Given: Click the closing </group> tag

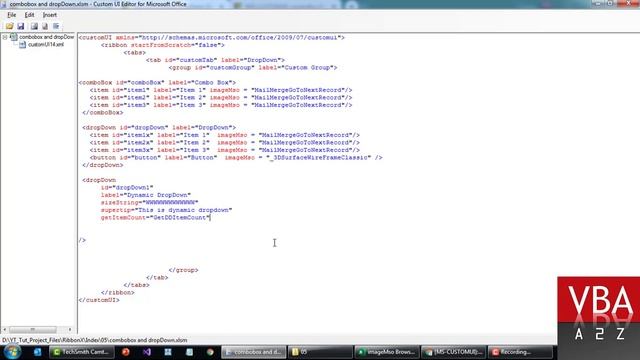Looking at the screenshot, I should click(183, 270).
